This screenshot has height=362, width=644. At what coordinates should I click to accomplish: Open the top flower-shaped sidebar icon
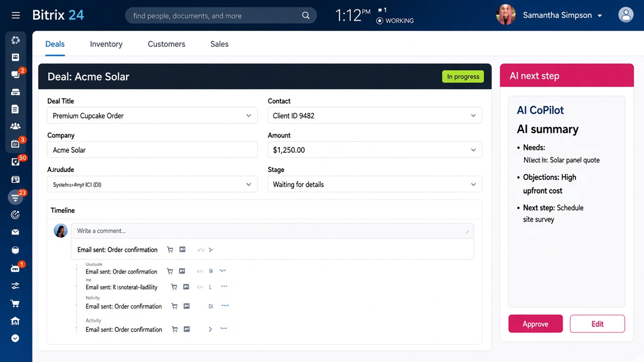pos(16,40)
